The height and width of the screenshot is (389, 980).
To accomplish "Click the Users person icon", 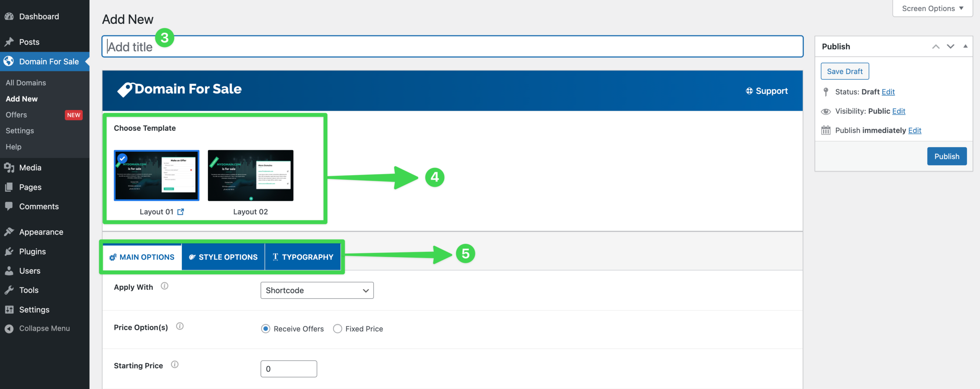I will (x=9, y=271).
